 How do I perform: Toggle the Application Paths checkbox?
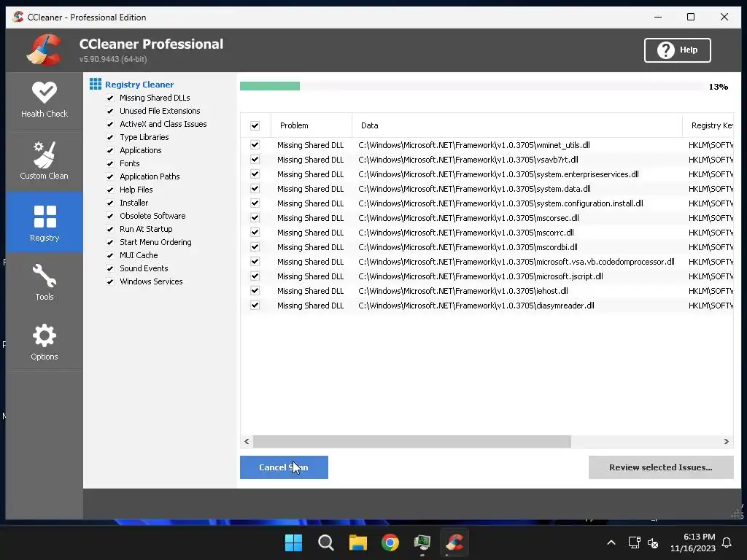pyautogui.click(x=110, y=176)
